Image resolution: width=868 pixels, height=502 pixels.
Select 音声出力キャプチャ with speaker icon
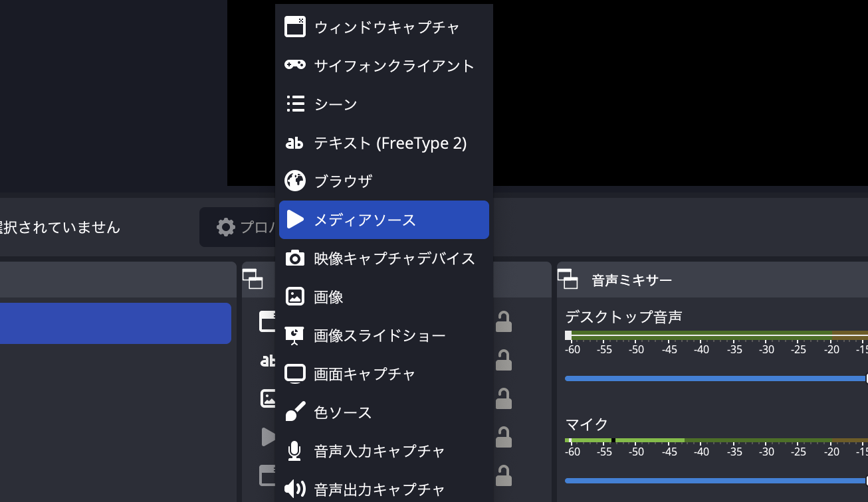384,489
